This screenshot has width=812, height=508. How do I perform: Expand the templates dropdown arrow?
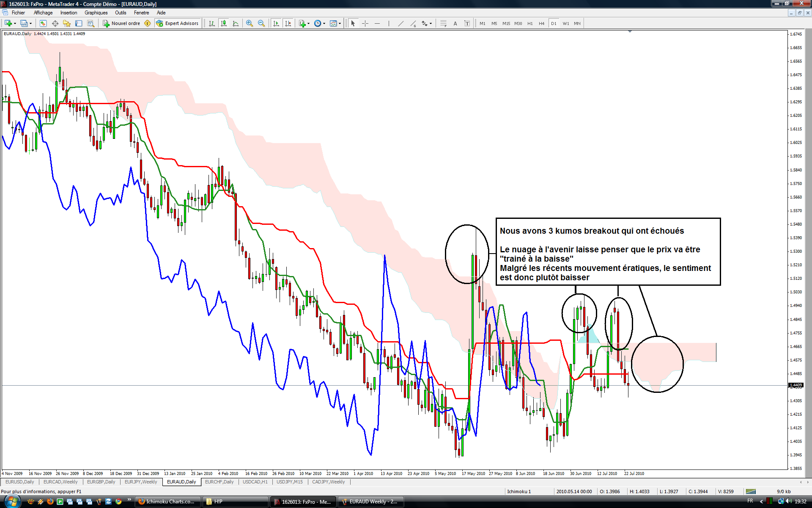pos(340,24)
